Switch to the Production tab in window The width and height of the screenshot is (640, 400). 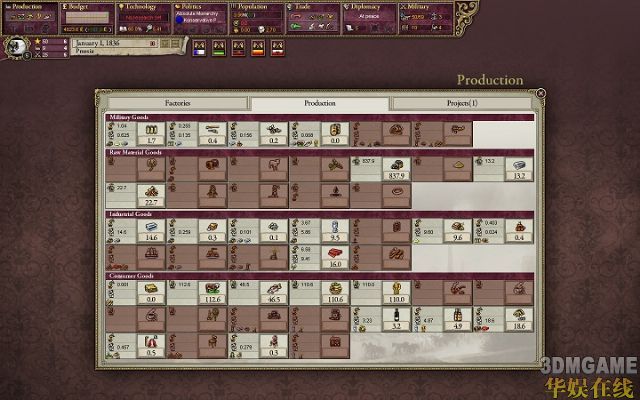(x=320, y=103)
